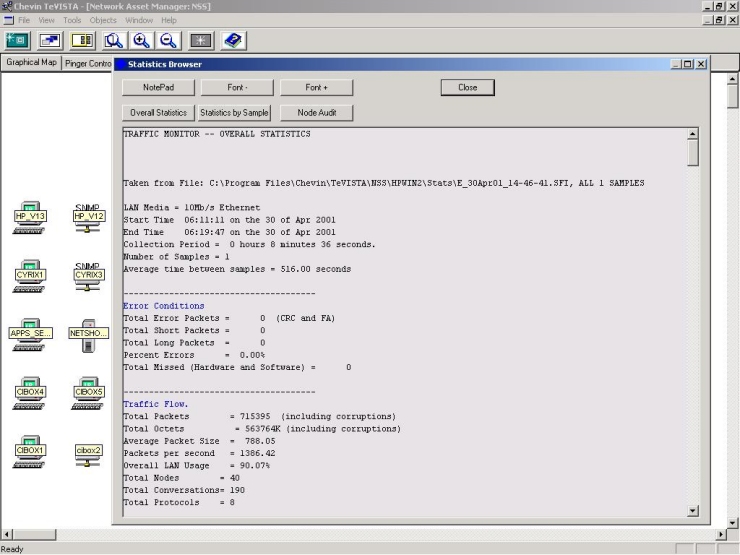This screenshot has height=555, width=740.
Task: Click the Close button in Statistics Browser
Action: click(x=468, y=87)
